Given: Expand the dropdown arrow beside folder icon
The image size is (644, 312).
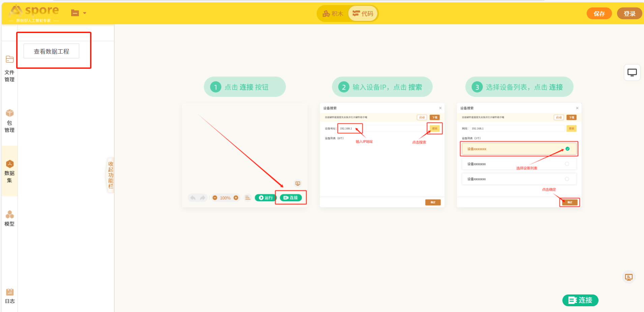Looking at the screenshot, I should [85, 13].
